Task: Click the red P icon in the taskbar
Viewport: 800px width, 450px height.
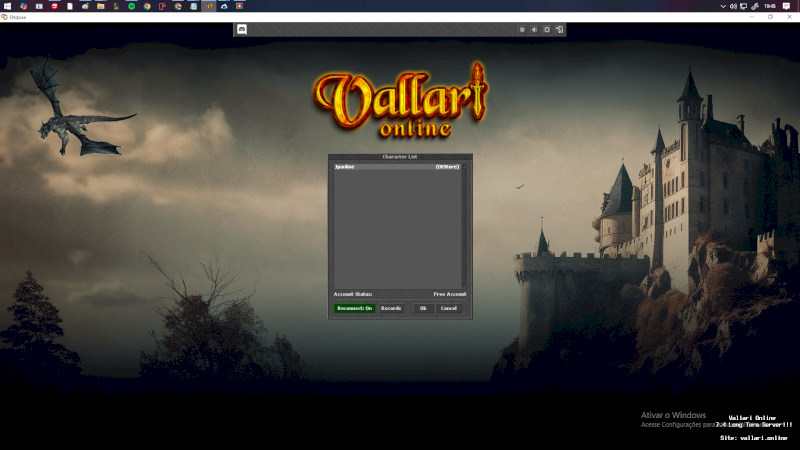Action: click(x=162, y=6)
